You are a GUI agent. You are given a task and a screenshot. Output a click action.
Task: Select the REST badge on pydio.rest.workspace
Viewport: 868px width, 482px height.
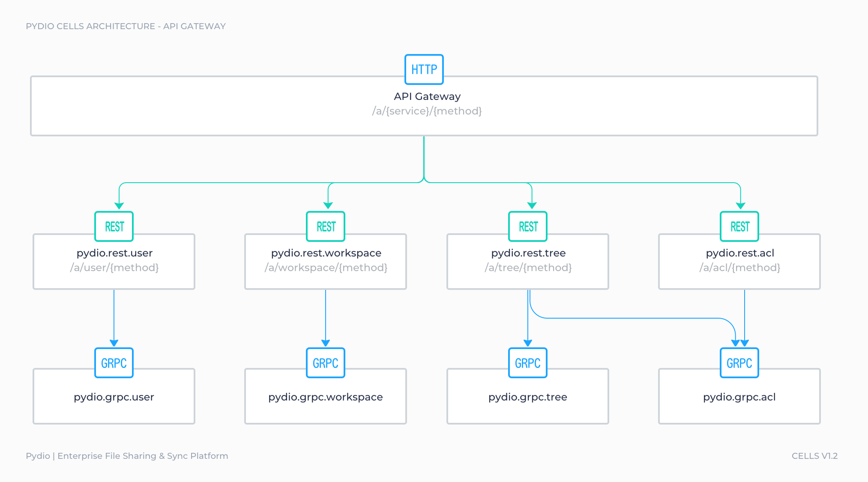tap(326, 226)
